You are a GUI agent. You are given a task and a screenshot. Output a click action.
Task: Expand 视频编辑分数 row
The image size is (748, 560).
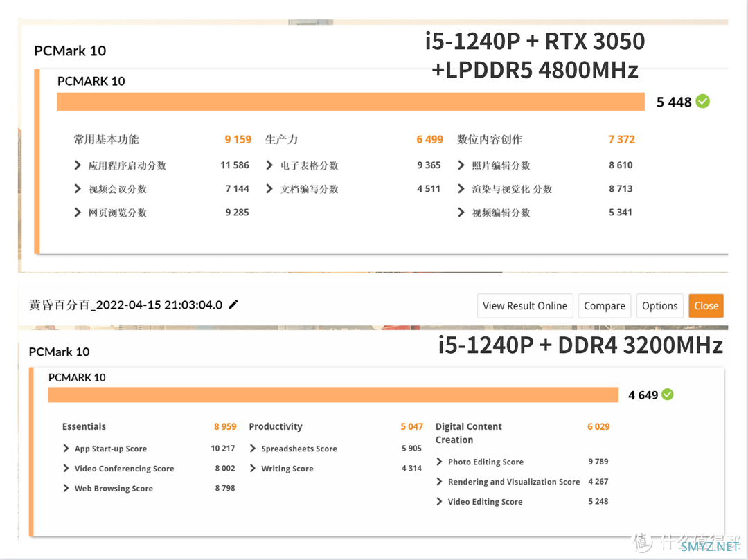461,212
